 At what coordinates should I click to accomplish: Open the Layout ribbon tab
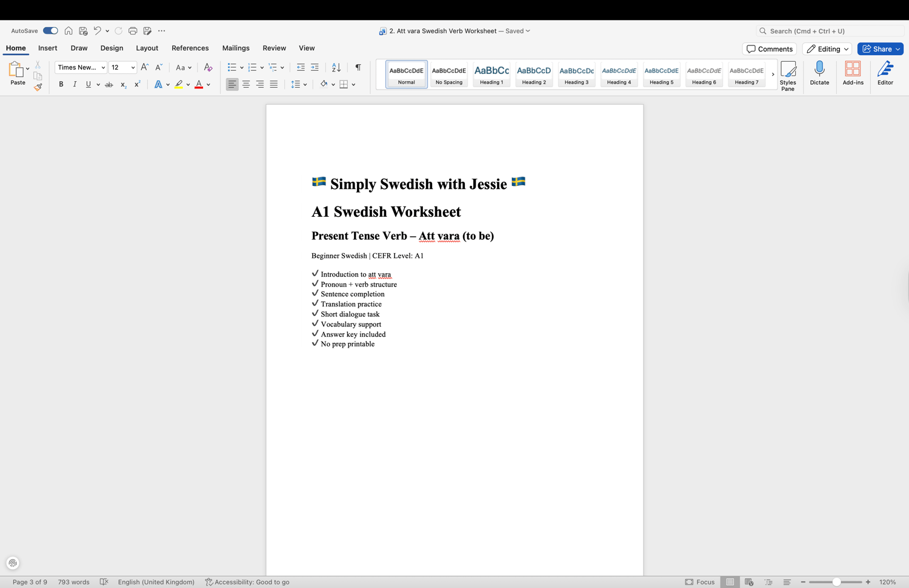tap(147, 48)
